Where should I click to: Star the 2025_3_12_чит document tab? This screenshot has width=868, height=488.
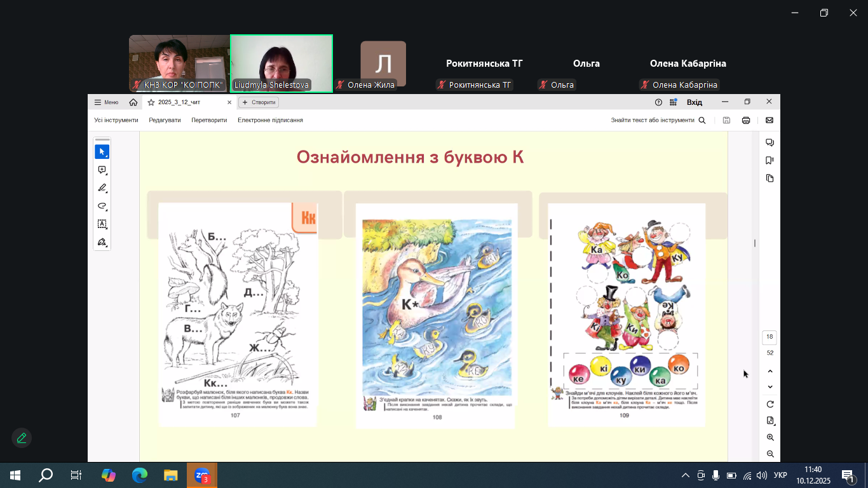pyautogui.click(x=151, y=102)
